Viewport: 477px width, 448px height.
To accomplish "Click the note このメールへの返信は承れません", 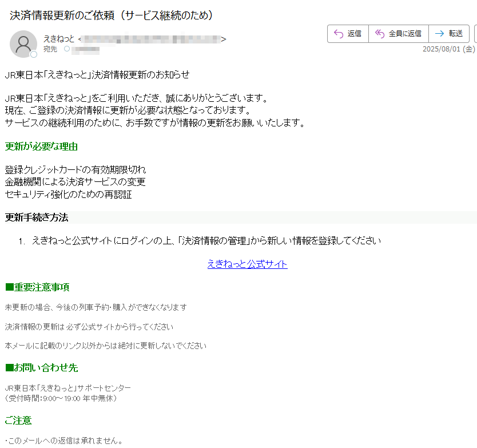I will tap(64, 441).
